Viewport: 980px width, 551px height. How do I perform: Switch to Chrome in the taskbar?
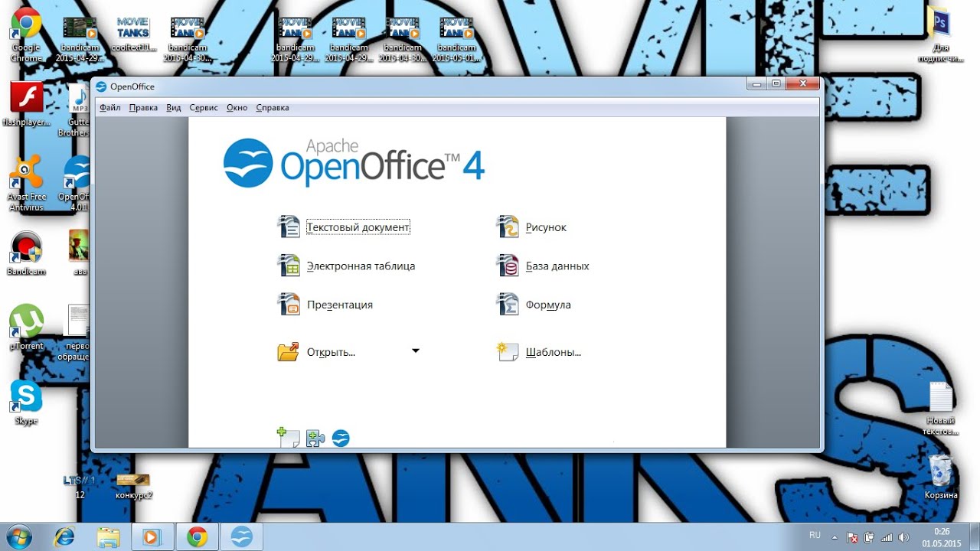click(197, 537)
